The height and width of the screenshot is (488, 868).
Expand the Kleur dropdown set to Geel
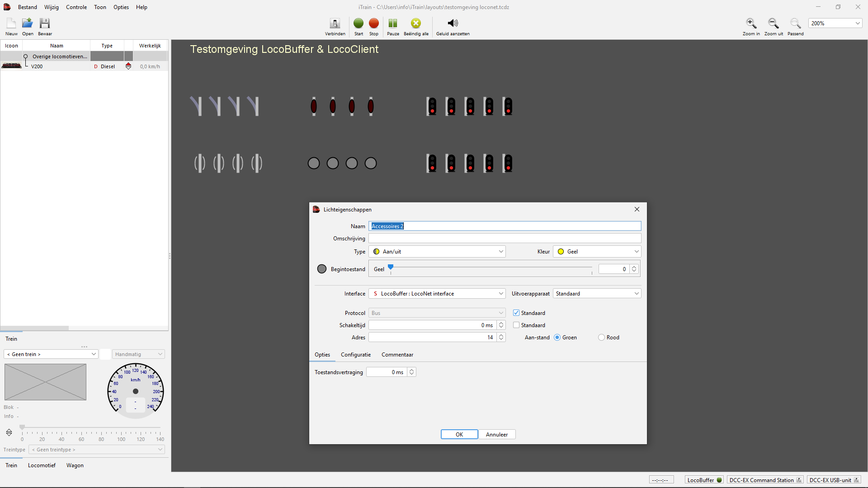coord(597,251)
